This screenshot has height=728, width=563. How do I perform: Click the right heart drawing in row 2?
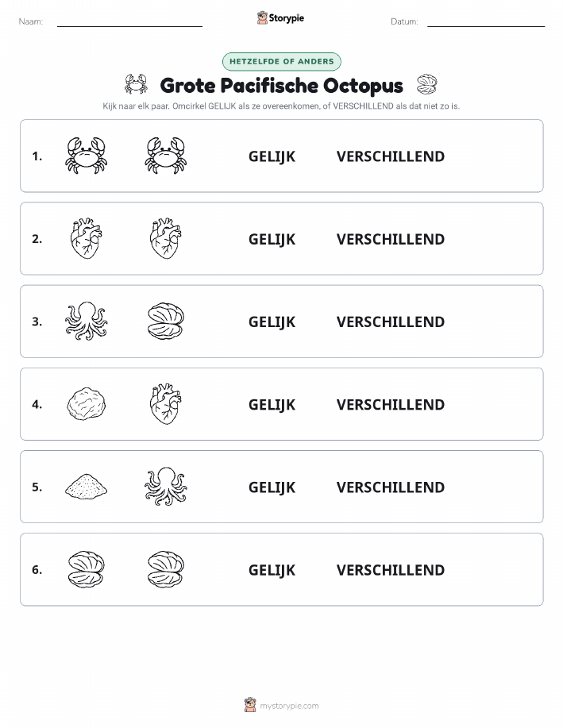pos(166,238)
